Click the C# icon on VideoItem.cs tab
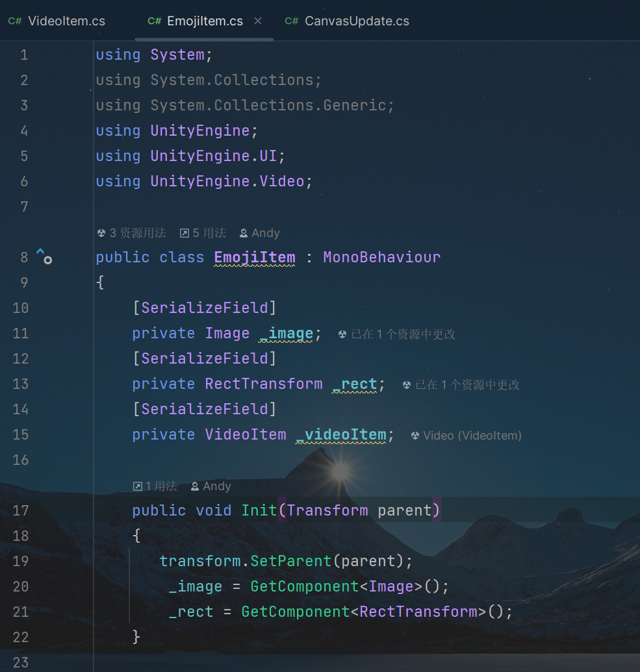The height and width of the screenshot is (672, 640). 15,21
